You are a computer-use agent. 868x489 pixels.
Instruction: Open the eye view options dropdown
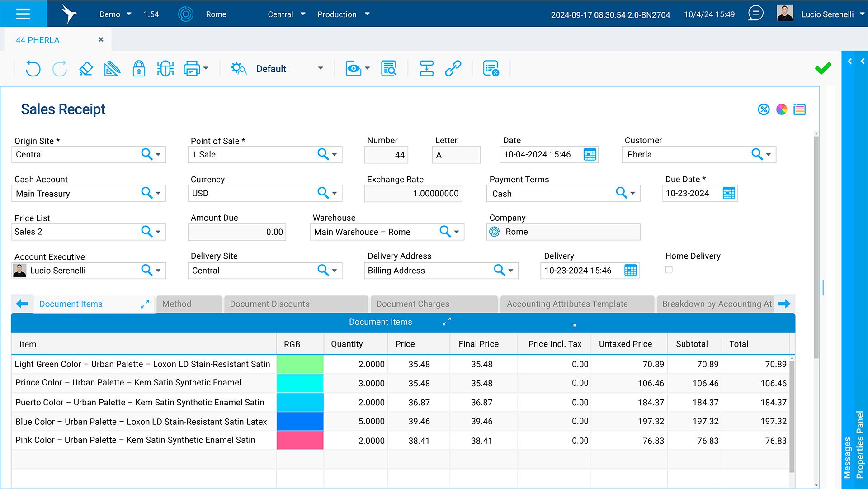tap(367, 69)
